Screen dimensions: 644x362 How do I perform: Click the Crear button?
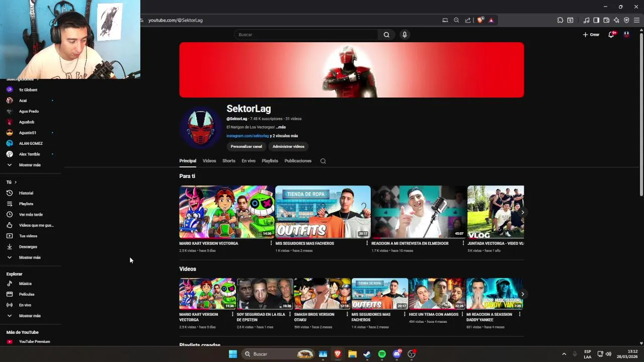tap(591, 35)
